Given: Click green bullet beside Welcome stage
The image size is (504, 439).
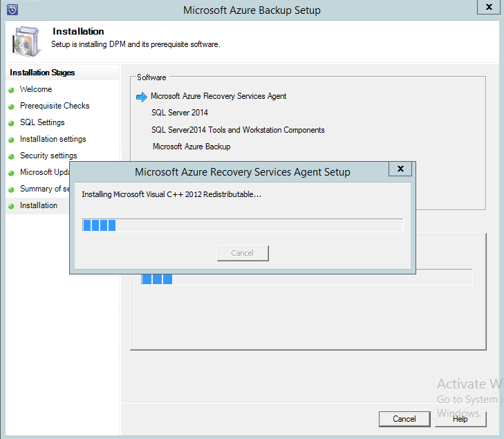Looking at the screenshot, I should pyautogui.click(x=11, y=90).
